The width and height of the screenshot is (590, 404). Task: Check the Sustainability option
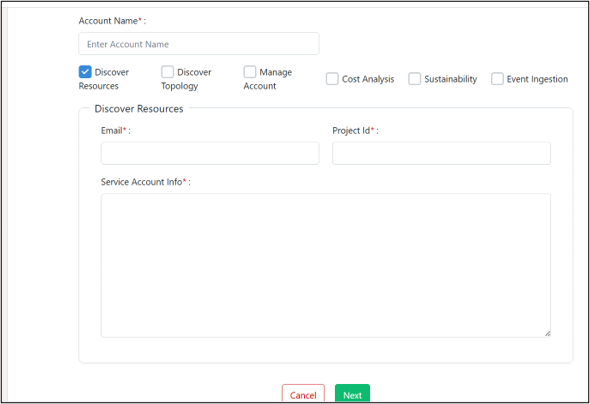(x=415, y=79)
